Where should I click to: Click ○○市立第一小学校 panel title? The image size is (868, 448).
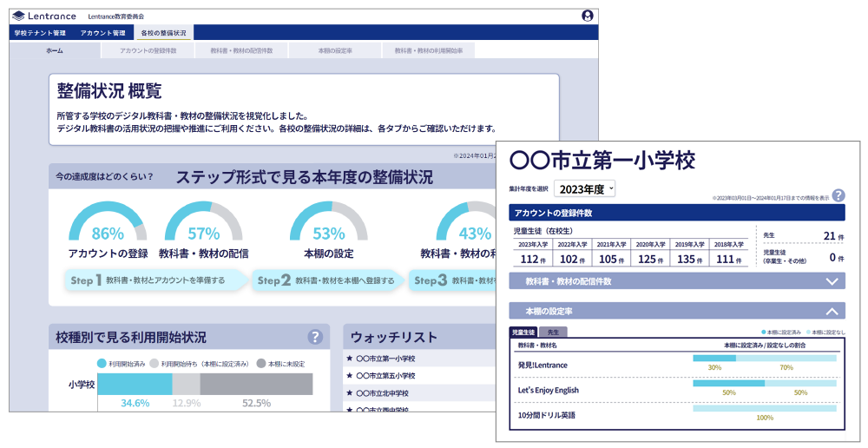click(x=602, y=161)
